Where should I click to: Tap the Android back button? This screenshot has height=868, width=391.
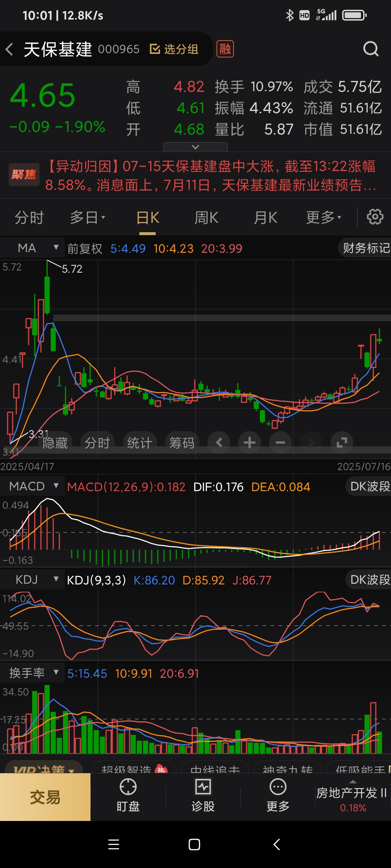point(277,844)
